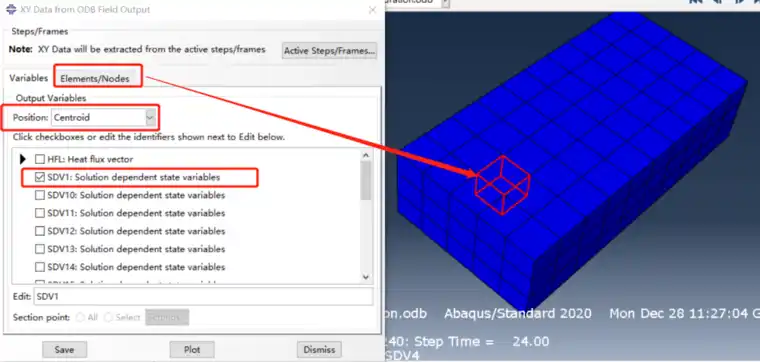Check the HFL Heat flux vector checkbox

(x=40, y=159)
